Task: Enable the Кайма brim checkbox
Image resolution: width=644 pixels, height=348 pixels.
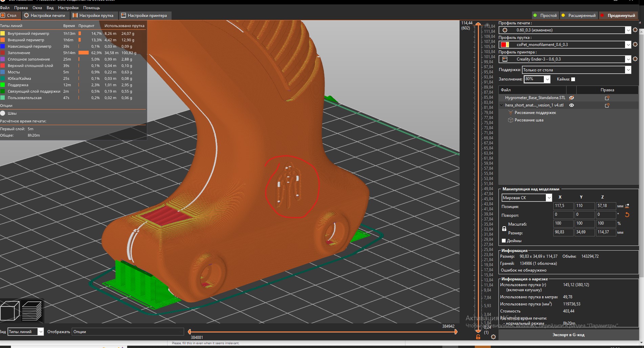Action: 573,79
